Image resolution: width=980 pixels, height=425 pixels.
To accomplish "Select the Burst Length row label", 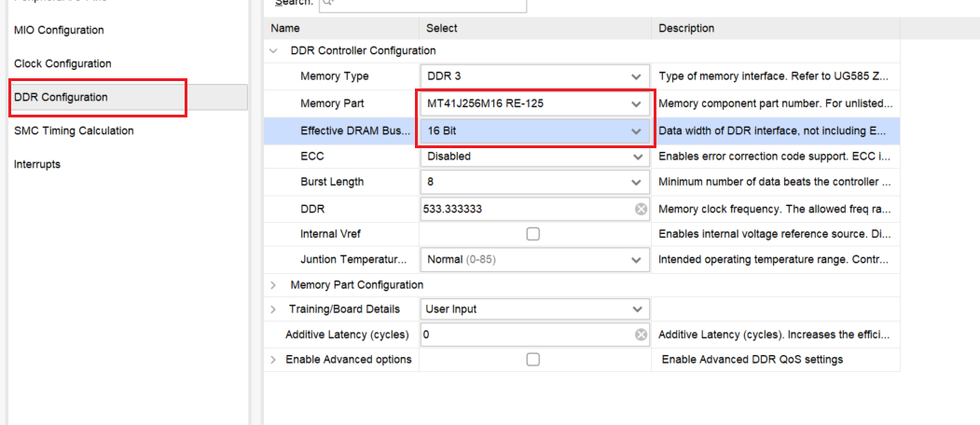I will coord(332,183).
